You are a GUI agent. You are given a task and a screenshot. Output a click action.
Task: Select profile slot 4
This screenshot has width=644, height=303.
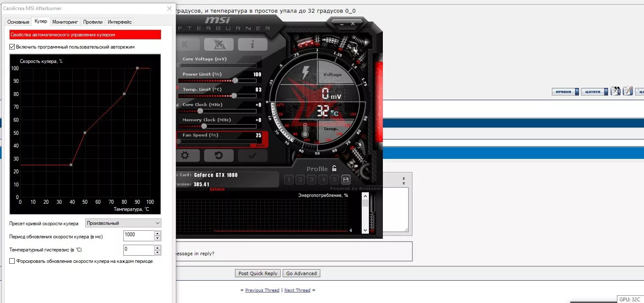323,180
